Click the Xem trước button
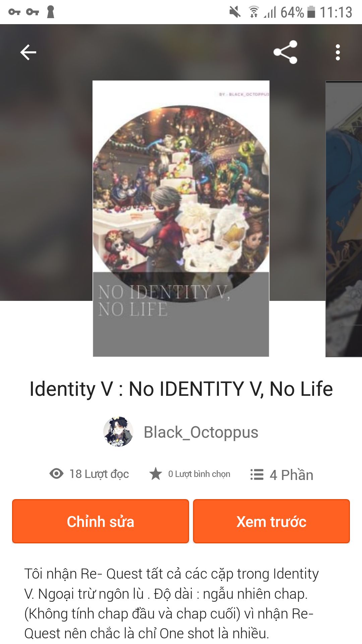This screenshot has height=644, width=362. [271, 521]
